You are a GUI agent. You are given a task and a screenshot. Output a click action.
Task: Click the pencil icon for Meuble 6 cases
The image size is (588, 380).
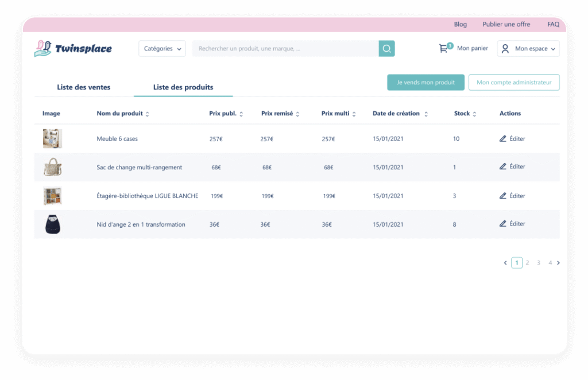click(x=503, y=138)
